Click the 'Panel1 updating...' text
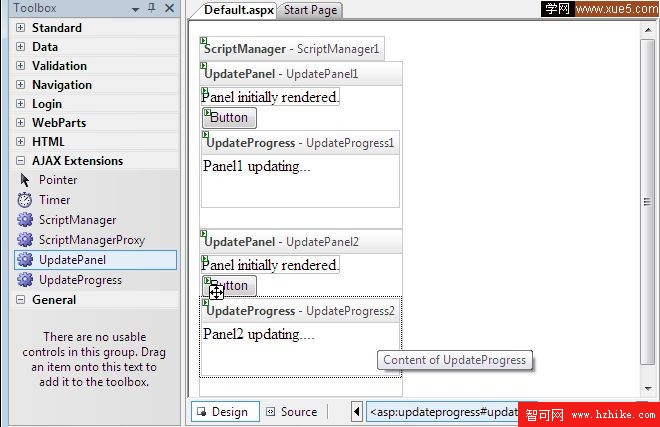This screenshot has height=427, width=660. pyautogui.click(x=257, y=167)
